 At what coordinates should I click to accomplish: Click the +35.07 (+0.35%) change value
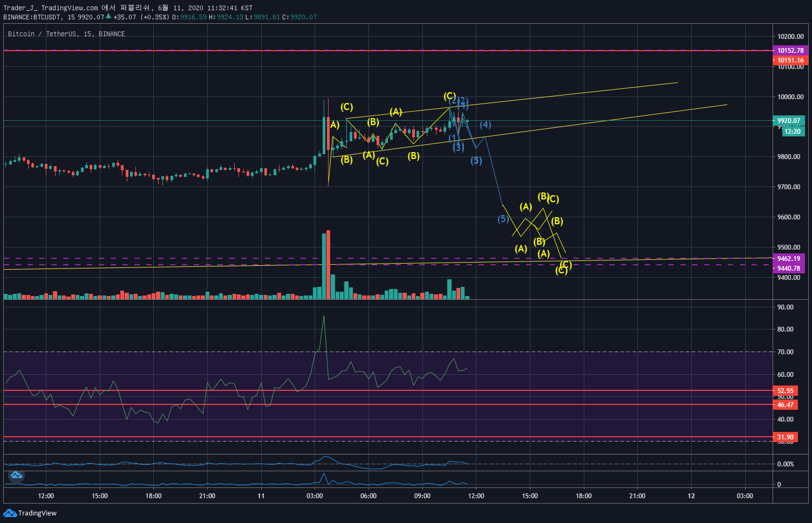click(x=141, y=17)
